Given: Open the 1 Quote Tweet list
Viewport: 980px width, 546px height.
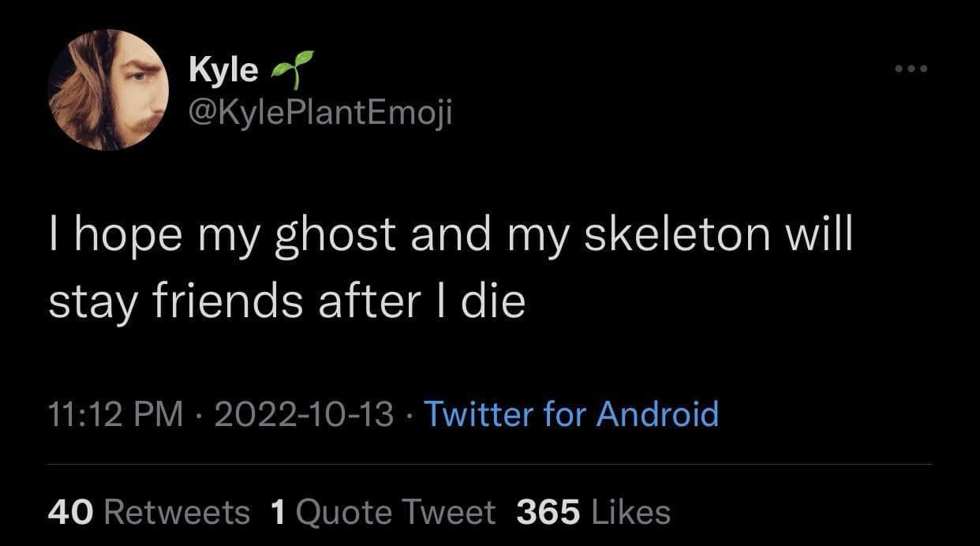Looking at the screenshot, I should click(383, 512).
